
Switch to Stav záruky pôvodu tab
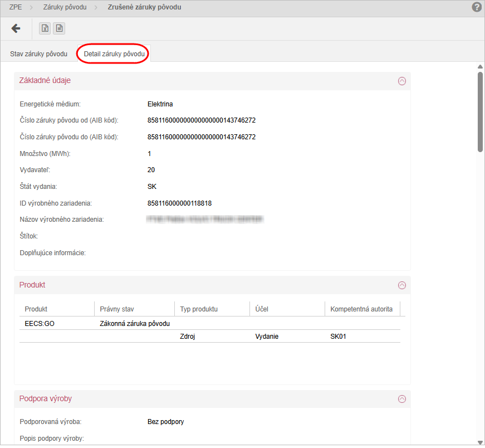tap(38, 54)
